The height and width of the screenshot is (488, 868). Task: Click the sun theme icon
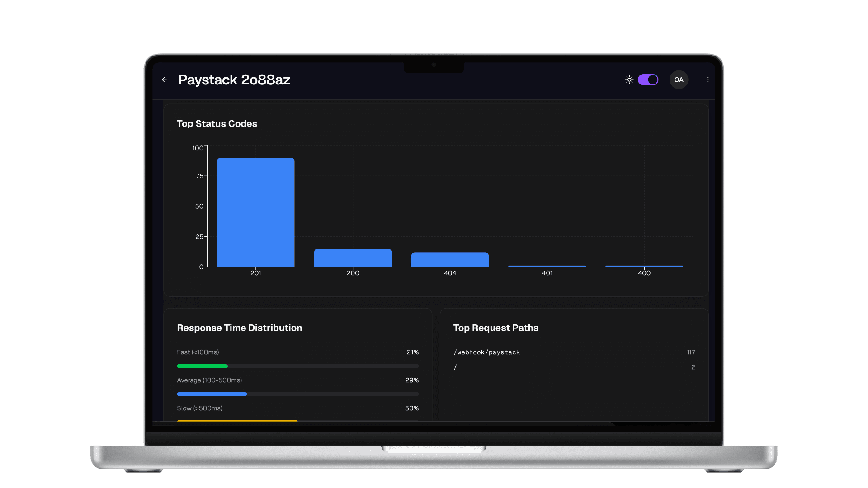tap(629, 80)
